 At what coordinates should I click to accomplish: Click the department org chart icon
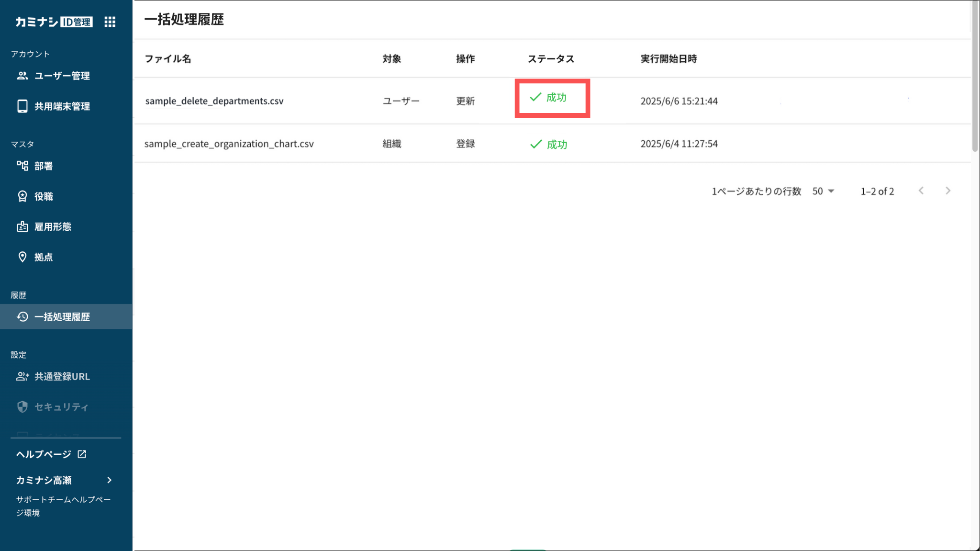pyautogui.click(x=22, y=166)
